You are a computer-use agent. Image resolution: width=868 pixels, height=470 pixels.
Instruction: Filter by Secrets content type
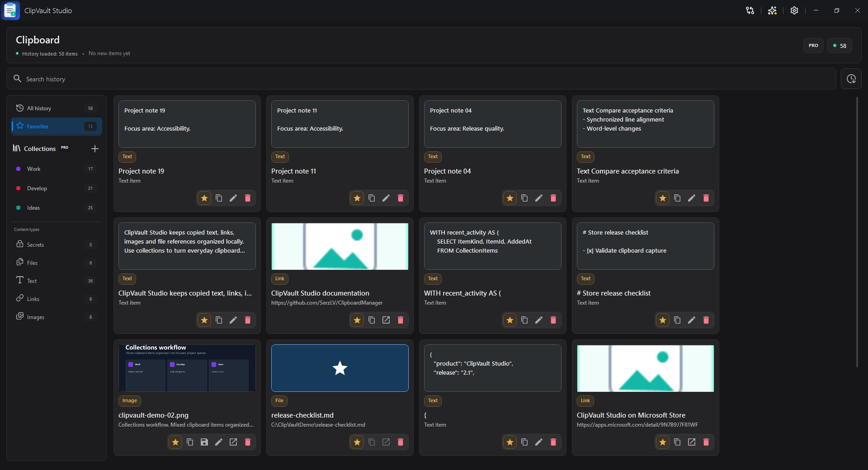click(x=57, y=244)
